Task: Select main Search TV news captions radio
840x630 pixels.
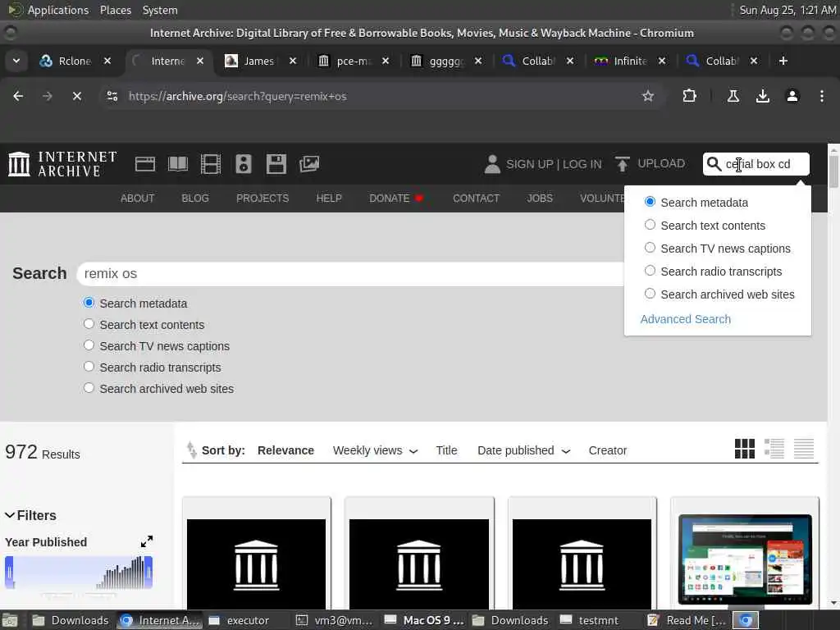Action: (x=89, y=345)
